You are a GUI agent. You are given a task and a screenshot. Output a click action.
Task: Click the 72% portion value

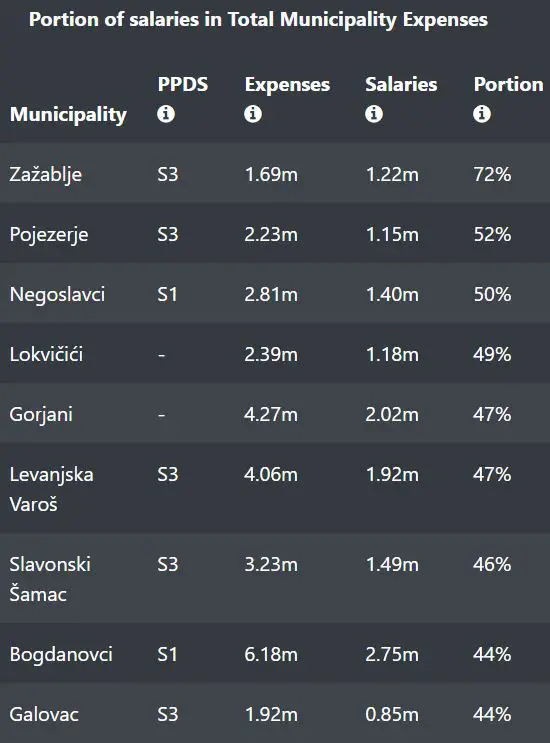point(492,174)
